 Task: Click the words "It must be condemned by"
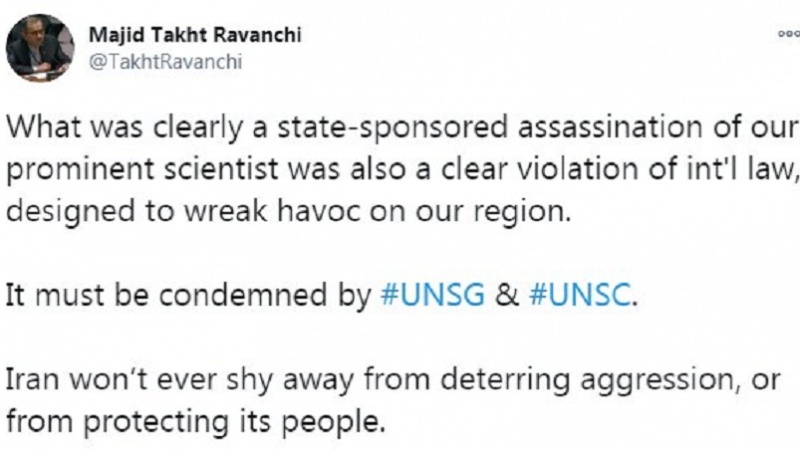[190, 298]
